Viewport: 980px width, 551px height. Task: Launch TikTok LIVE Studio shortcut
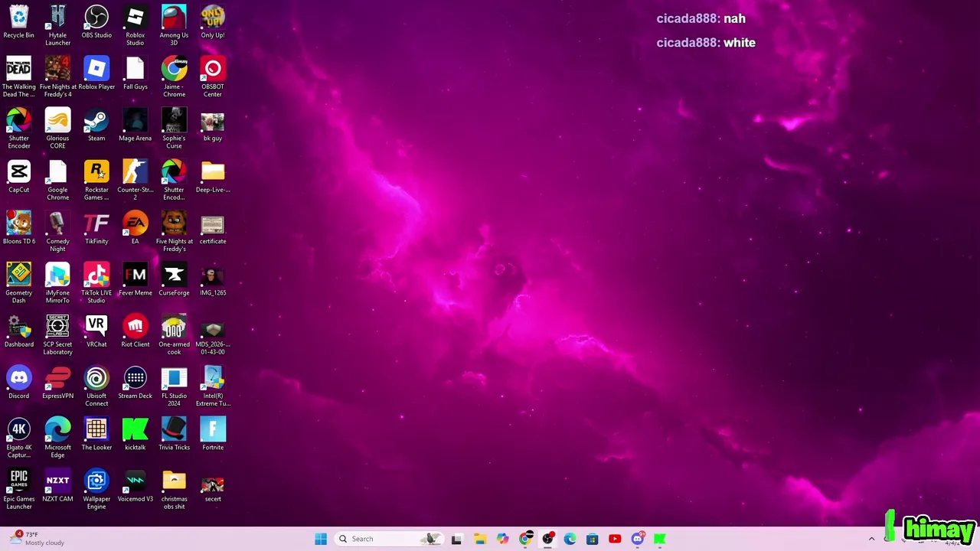click(96, 282)
